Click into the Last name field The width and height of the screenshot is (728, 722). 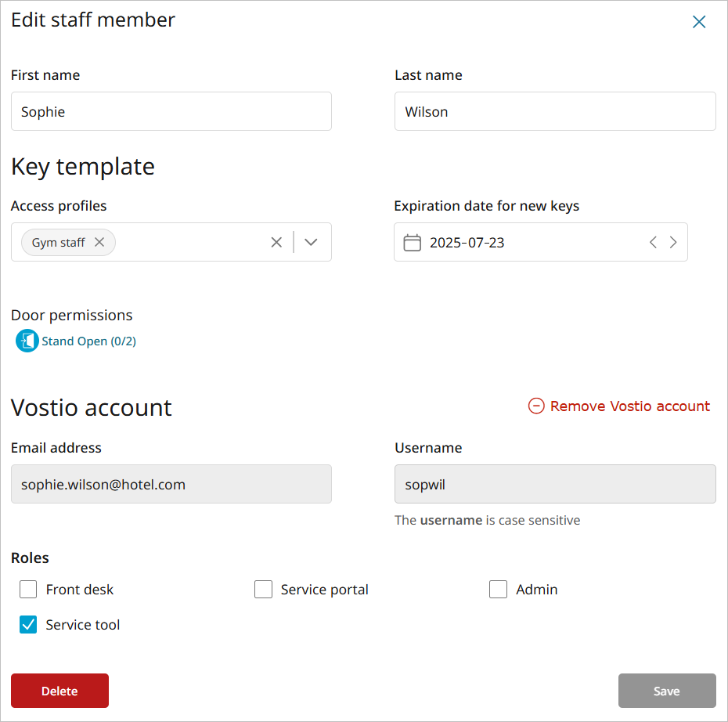pyautogui.click(x=554, y=112)
